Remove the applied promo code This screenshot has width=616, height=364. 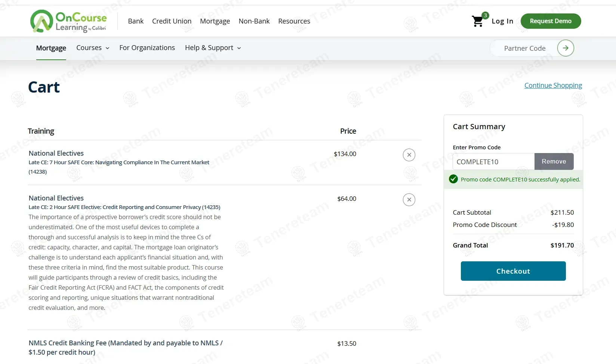[x=554, y=162]
